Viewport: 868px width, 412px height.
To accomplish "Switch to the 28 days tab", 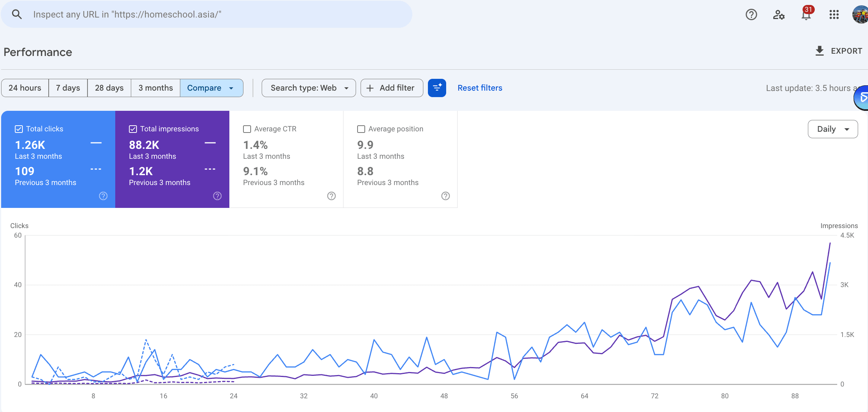I will [109, 88].
